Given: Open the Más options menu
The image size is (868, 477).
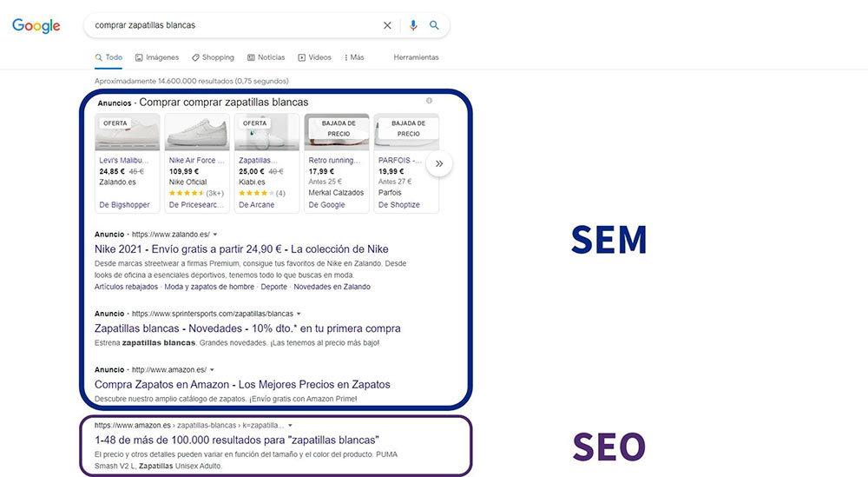Looking at the screenshot, I should (354, 57).
